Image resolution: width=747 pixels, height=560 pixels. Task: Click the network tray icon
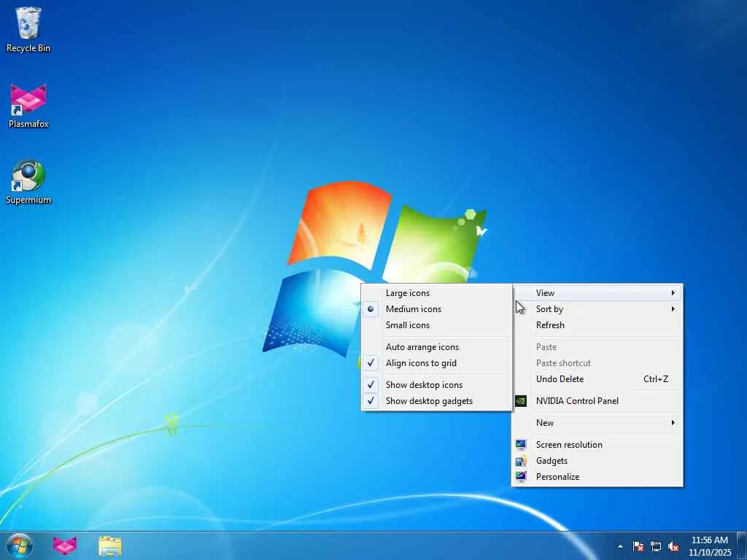pos(656,546)
